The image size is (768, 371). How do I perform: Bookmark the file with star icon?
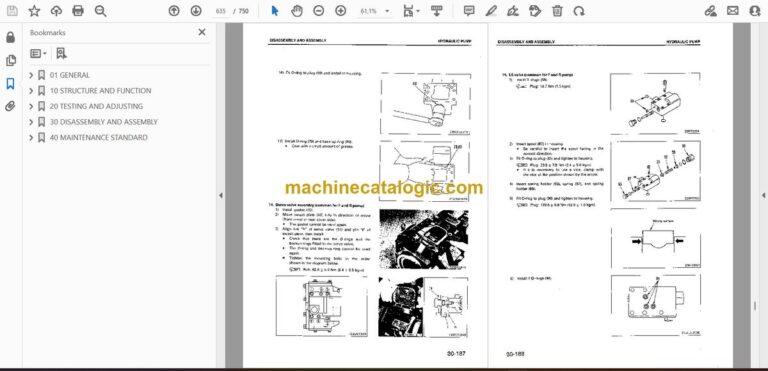point(34,11)
